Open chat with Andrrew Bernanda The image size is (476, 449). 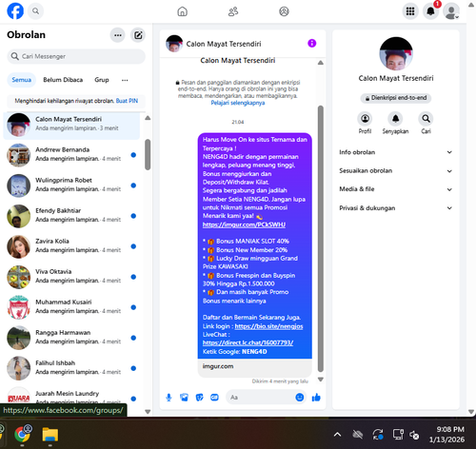[x=71, y=155]
